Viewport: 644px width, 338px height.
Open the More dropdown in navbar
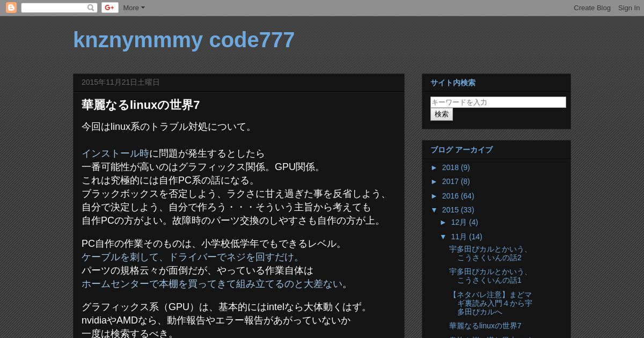coord(134,8)
